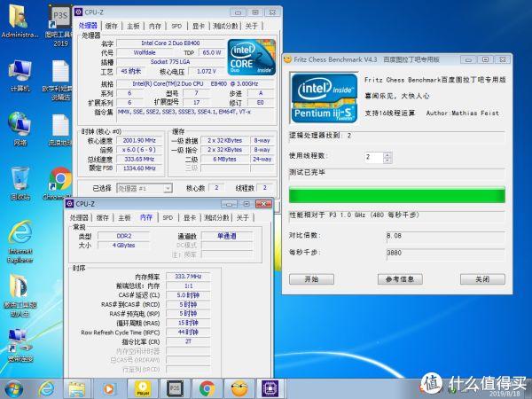Click the DDR2 memory type value
The image size is (532, 399).
[x=124, y=236]
